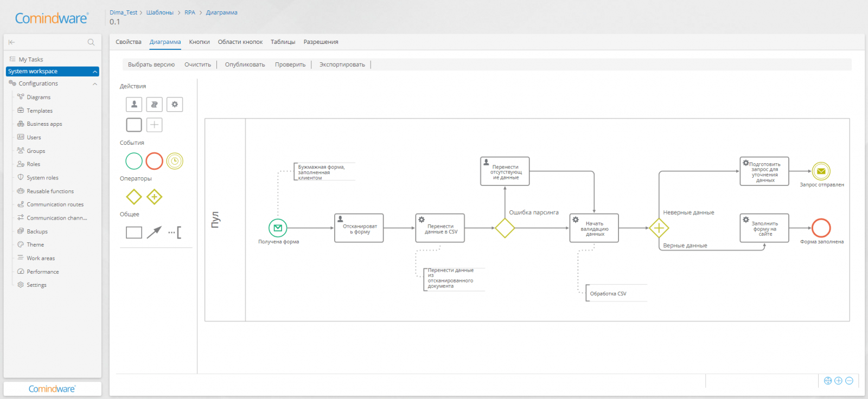Switch to the Свойства tab
The width and height of the screenshot is (868, 399).
129,42
